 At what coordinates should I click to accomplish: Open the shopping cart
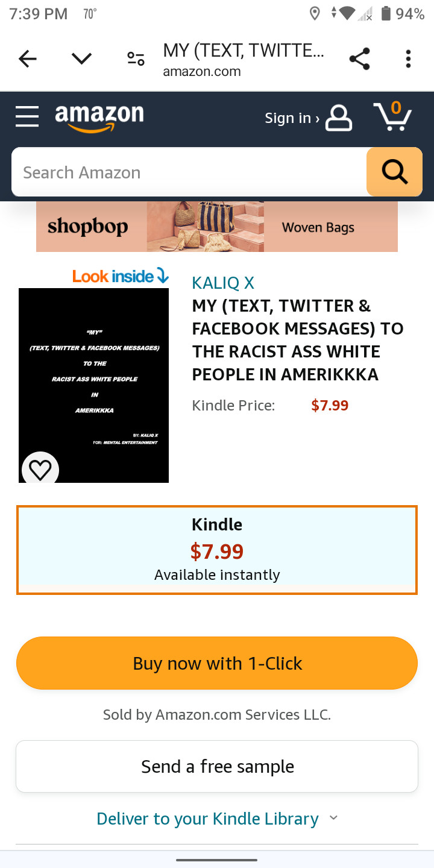pyautogui.click(x=392, y=116)
